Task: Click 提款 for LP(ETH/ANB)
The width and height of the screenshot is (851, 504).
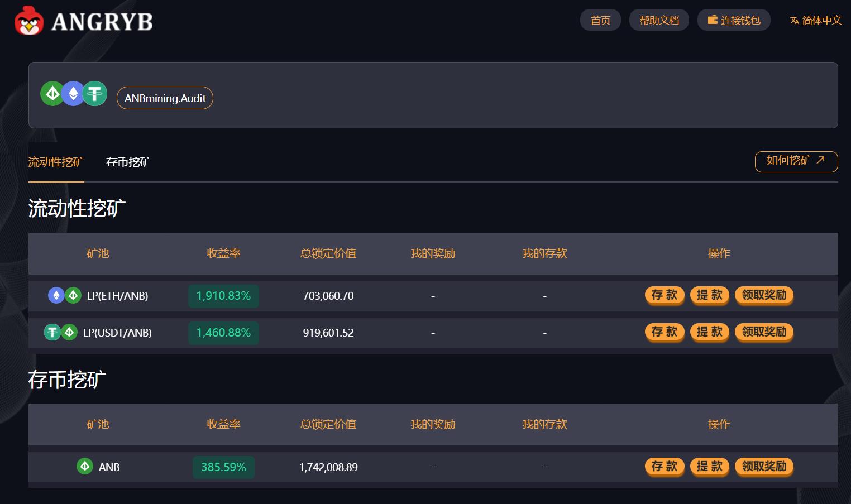Action: tap(710, 295)
